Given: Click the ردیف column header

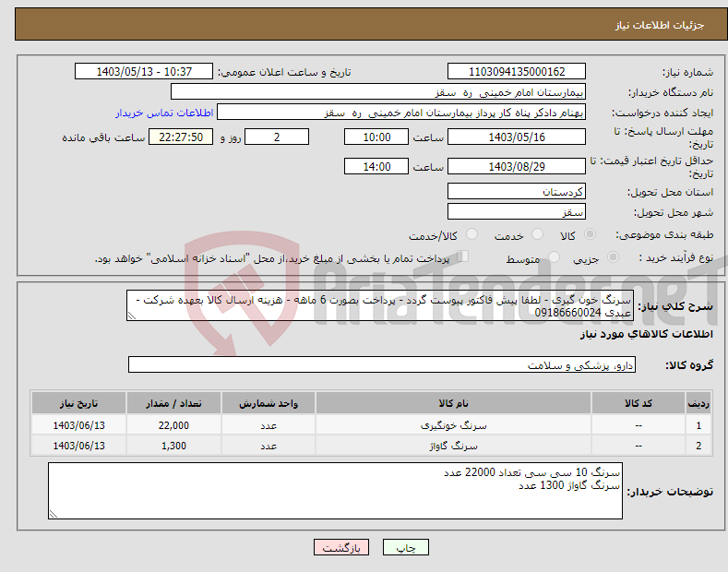Looking at the screenshot, I should [698, 403].
